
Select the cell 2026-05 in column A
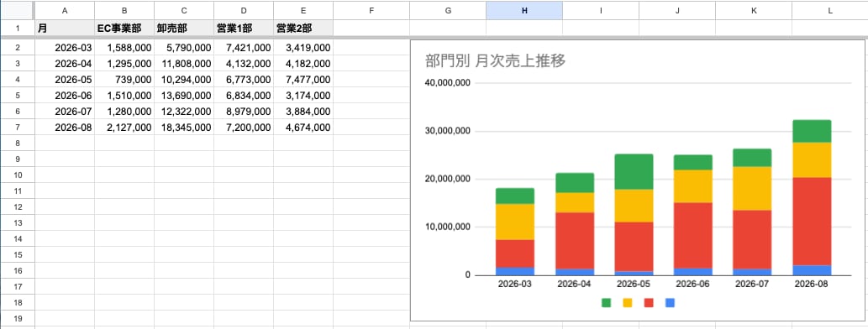65,81
